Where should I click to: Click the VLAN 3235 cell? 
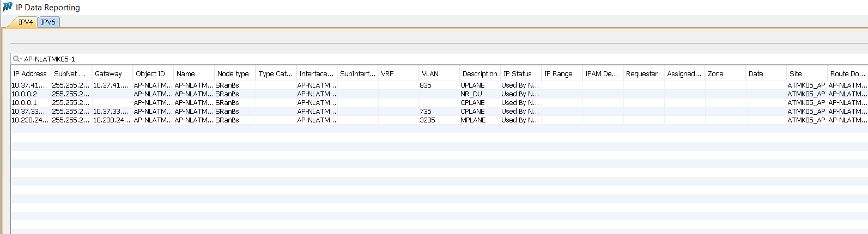click(x=427, y=120)
